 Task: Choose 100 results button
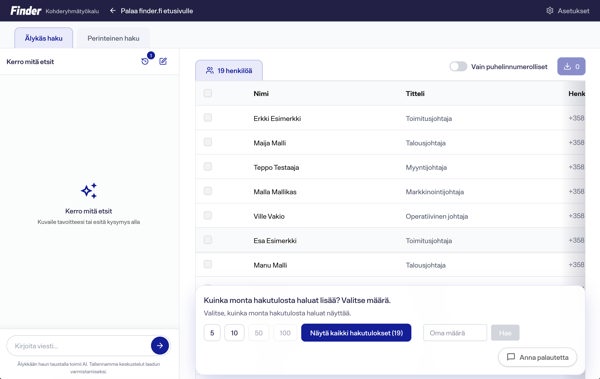285,333
